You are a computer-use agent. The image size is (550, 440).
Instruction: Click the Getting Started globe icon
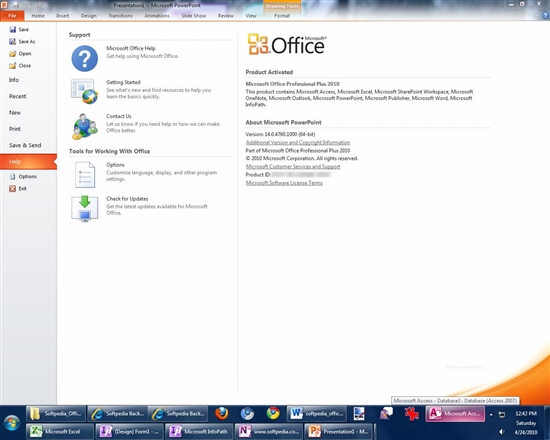pyautogui.click(x=85, y=91)
